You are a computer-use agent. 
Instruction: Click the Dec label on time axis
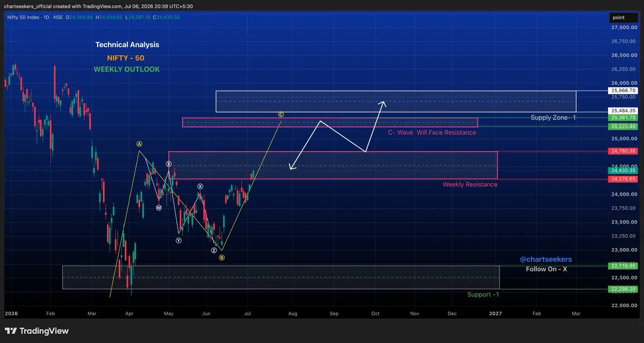[452, 312]
